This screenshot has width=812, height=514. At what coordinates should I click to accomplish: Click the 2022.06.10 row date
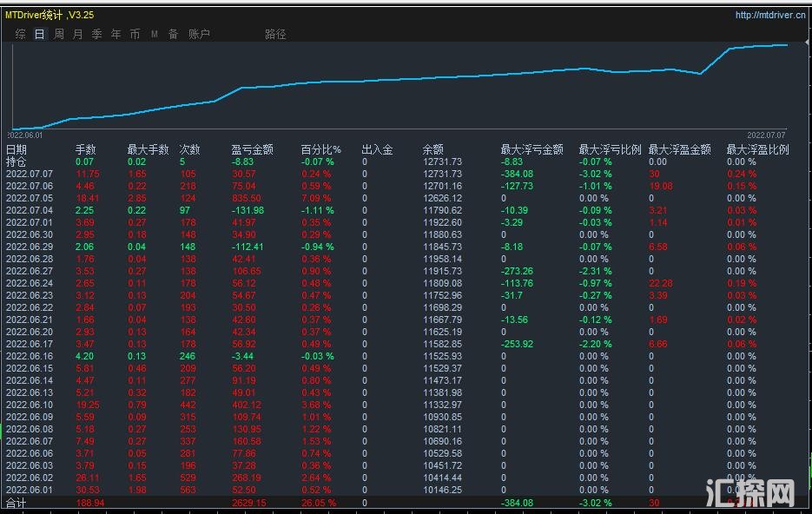[x=30, y=405]
